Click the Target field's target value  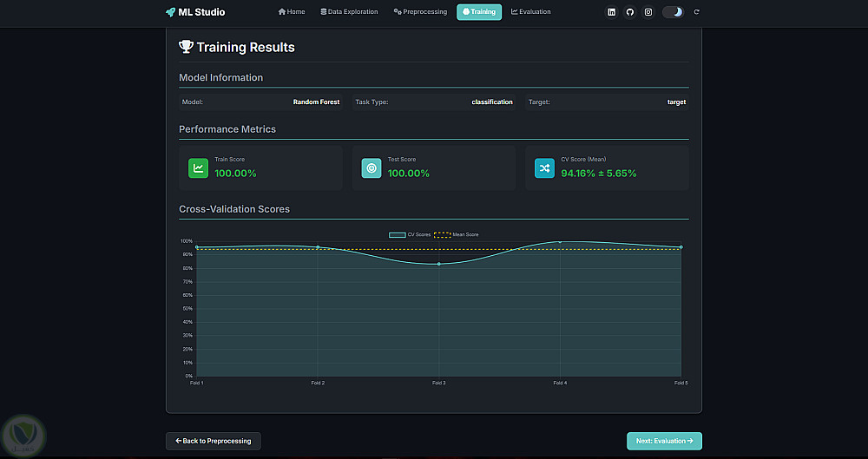point(676,102)
